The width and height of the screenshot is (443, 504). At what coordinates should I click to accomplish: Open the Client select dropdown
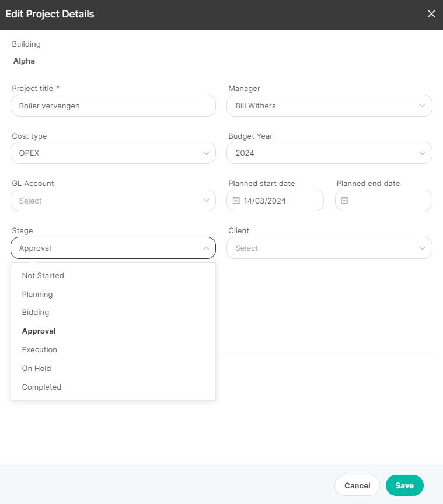coord(329,248)
